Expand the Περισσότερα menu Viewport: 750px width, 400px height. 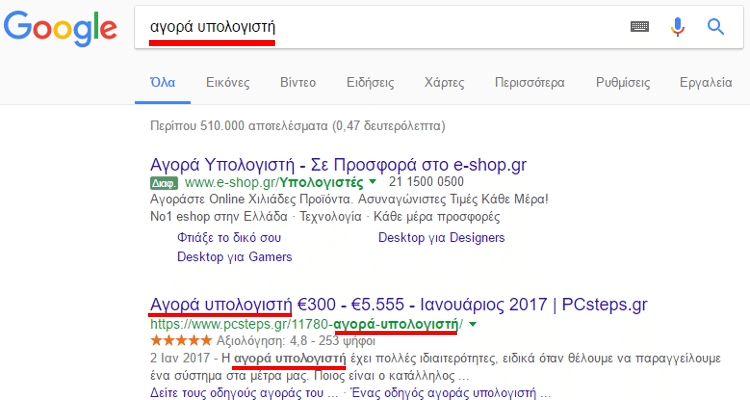529,82
